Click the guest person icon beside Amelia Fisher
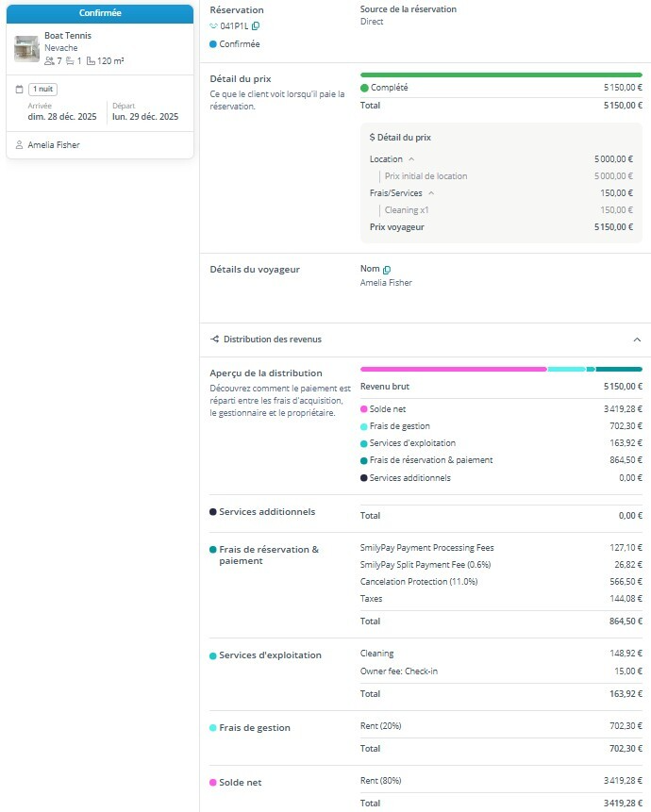651x812 pixels. click(20, 145)
